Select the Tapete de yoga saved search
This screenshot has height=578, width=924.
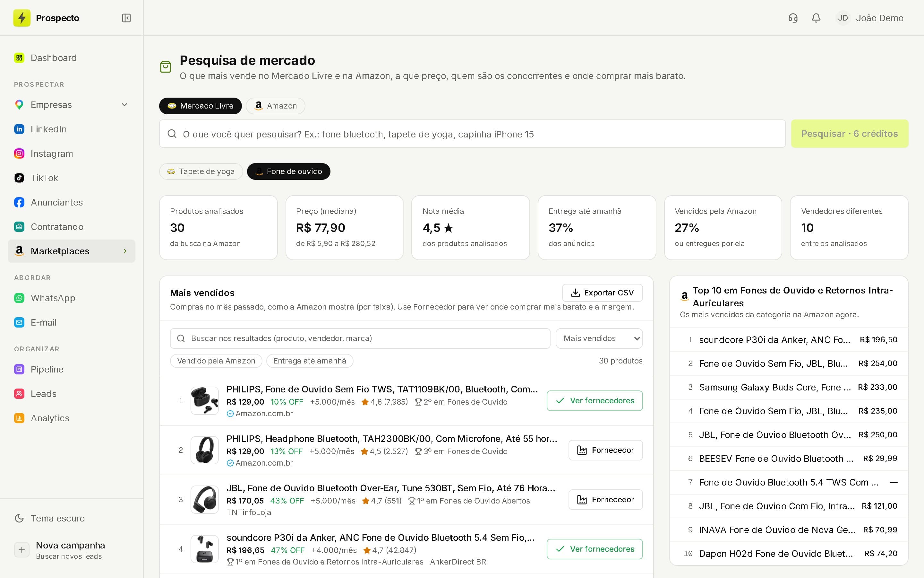pyautogui.click(x=201, y=171)
